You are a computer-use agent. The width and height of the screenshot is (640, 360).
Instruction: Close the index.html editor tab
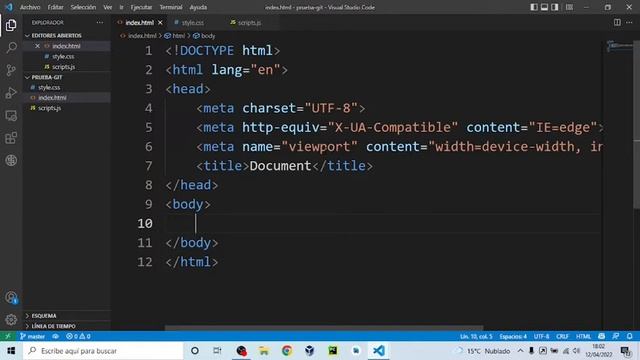point(160,22)
